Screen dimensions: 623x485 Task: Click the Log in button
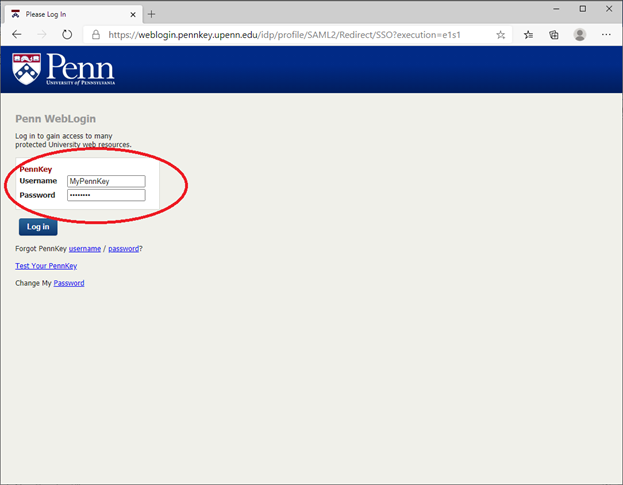pos(38,227)
